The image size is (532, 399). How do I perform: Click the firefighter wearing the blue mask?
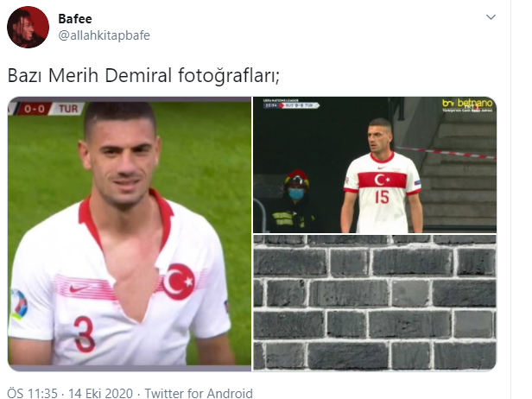point(294,201)
